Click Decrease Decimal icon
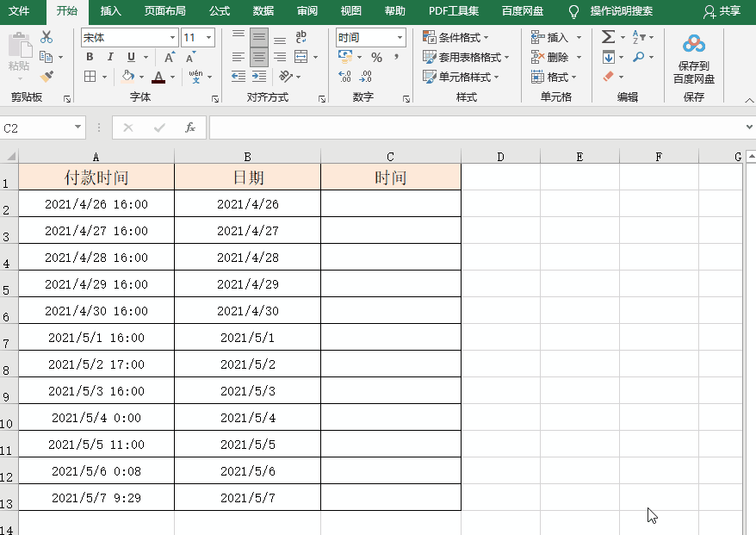The image size is (756, 535). tap(365, 76)
